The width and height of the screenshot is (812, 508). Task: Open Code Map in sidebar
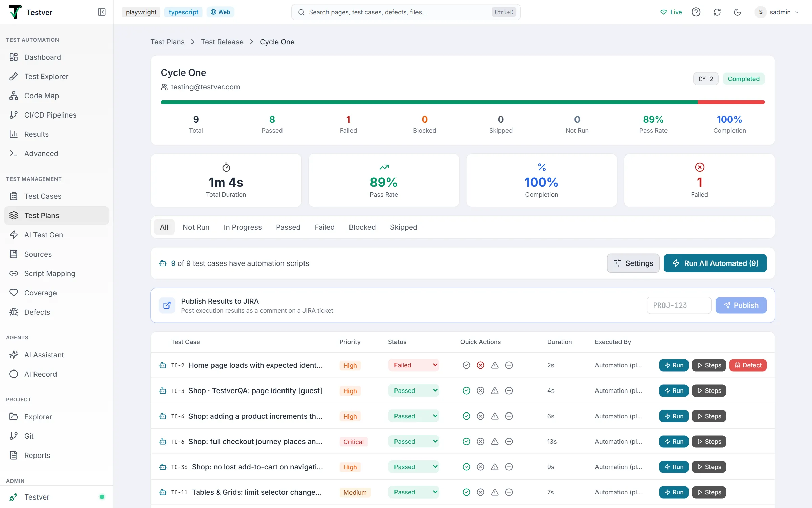57,96
